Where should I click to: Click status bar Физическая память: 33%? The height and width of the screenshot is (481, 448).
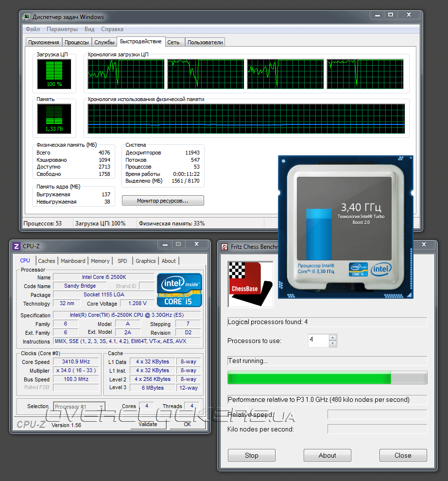(172, 223)
